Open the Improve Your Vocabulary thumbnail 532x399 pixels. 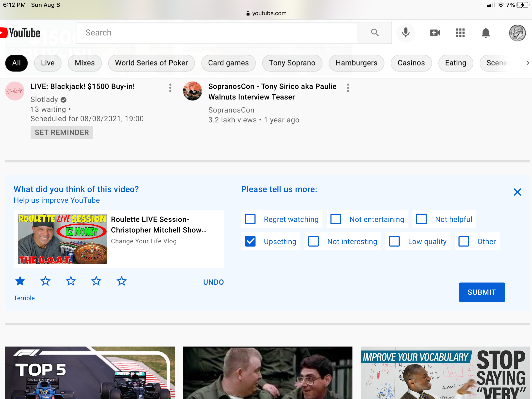click(445, 373)
